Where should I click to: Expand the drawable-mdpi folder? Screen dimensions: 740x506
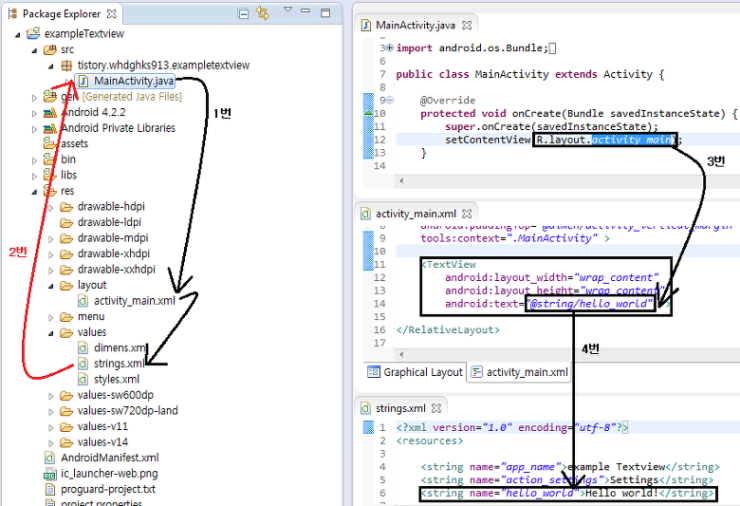pyautogui.click(x=51, y=239)
